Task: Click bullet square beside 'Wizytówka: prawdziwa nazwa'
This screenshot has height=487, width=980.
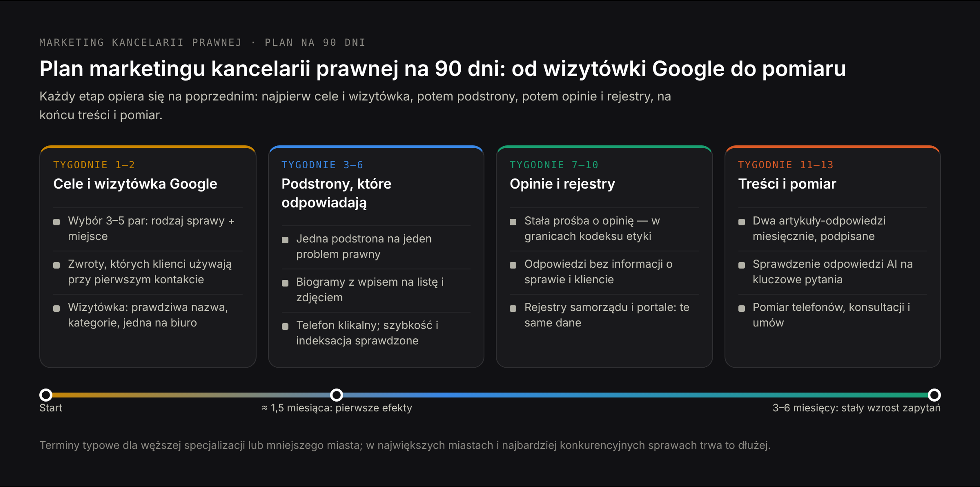Action: pyautogui.click(x=56, y=308)
